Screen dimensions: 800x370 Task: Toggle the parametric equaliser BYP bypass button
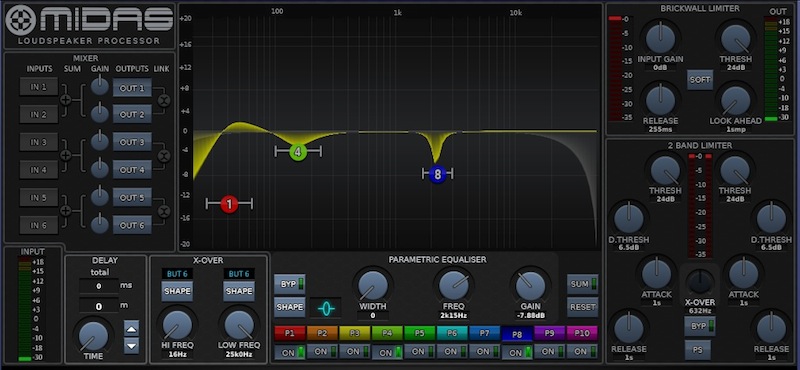pos(290,284)
